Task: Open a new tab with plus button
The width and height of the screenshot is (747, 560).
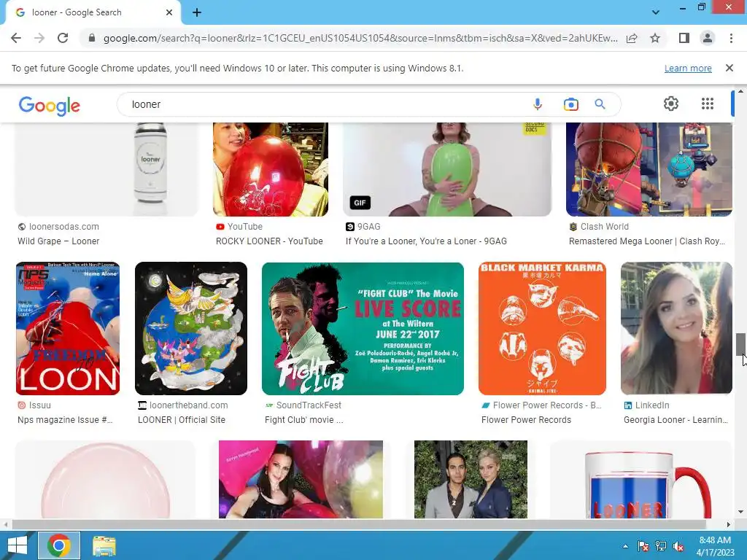Action: (x=197, y=12)
